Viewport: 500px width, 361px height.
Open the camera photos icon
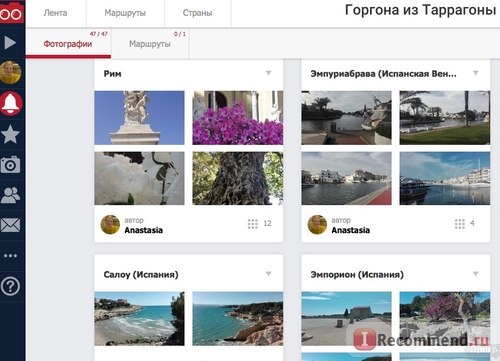(10, 164)
